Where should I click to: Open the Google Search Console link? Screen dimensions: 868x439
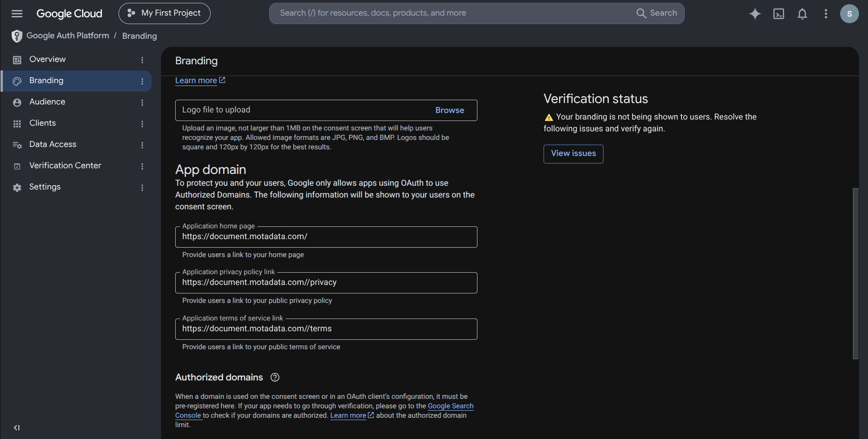tap(451, 406)
